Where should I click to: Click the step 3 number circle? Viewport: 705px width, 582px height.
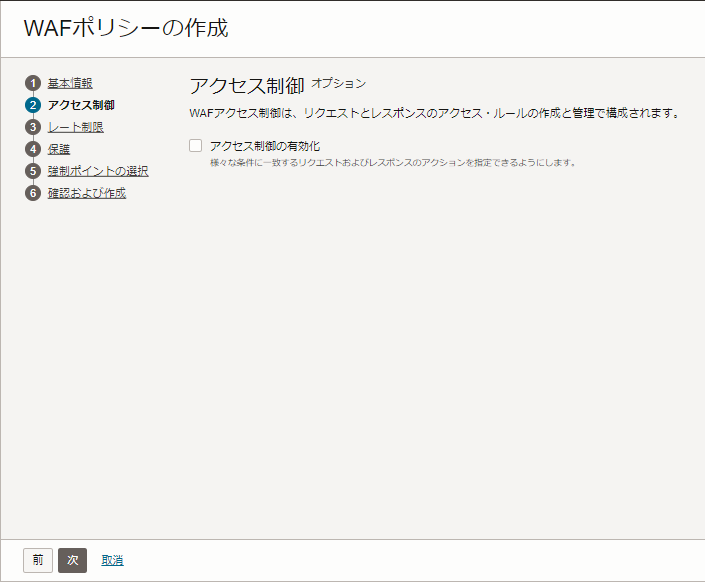tap(33, 127)
